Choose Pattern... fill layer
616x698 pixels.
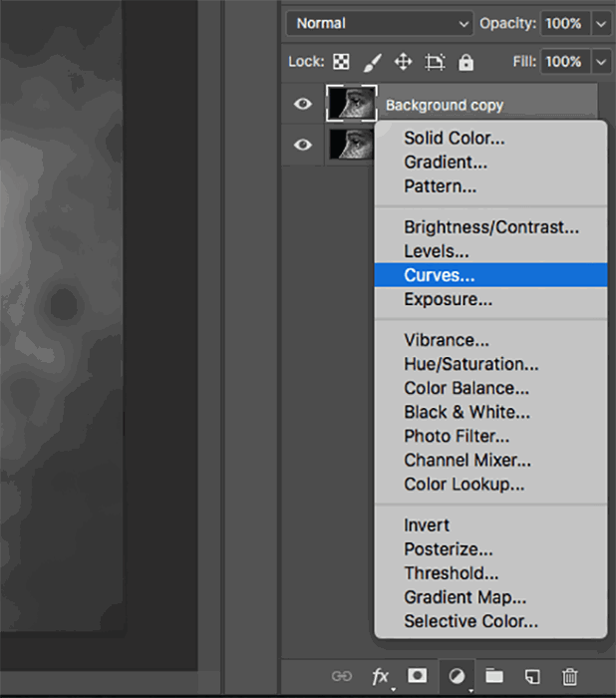tap(491, 186)
